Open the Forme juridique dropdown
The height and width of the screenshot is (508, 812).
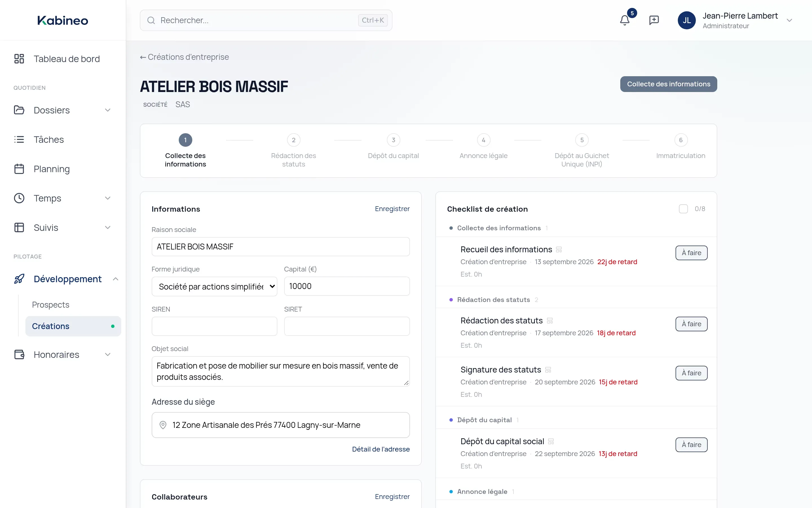tap(214, 286)
